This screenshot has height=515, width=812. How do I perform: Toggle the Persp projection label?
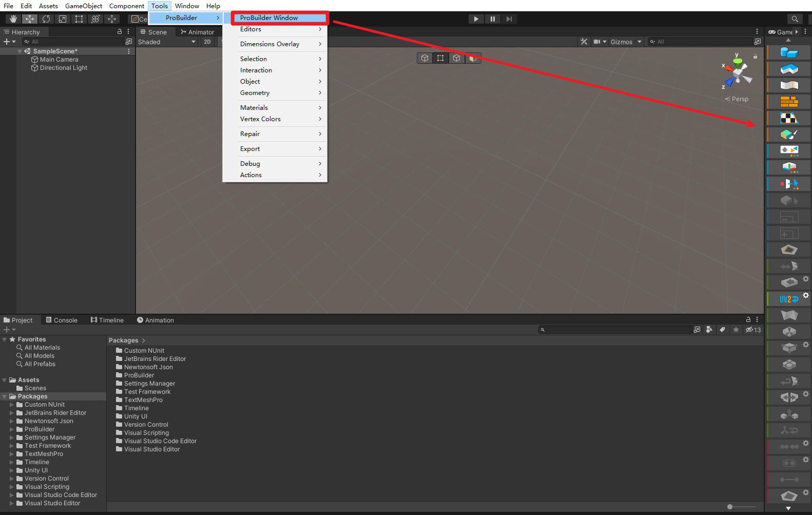tap(737, 99)
